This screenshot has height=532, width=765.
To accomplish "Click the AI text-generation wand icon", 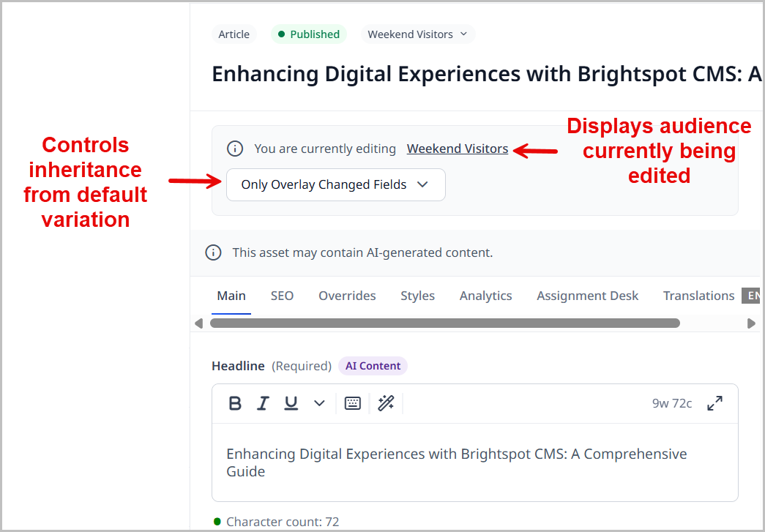I will (385, 403).
